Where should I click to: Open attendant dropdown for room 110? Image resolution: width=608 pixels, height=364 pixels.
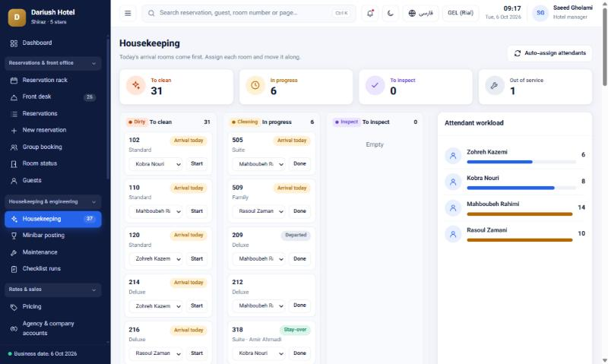tap(156, 211)
